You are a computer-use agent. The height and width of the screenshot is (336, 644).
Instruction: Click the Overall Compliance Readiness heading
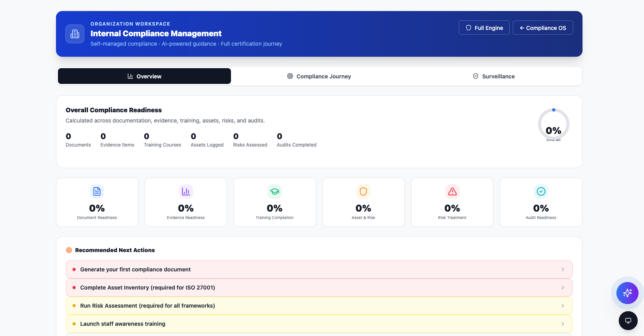pos(114,110)
